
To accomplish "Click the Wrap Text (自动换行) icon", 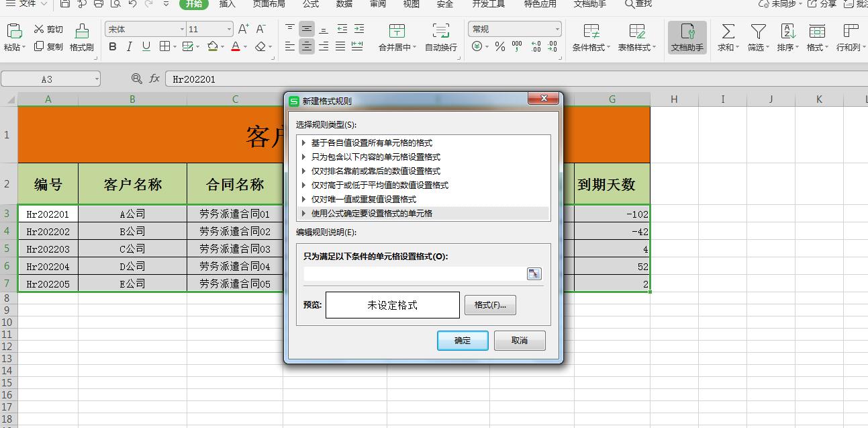I will point(440,30).
